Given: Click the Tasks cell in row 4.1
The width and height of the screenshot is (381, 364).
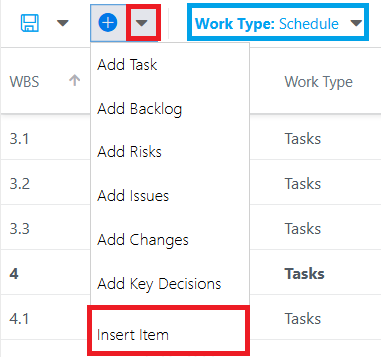Looking at the screenshot, I should tap(303, 319).
